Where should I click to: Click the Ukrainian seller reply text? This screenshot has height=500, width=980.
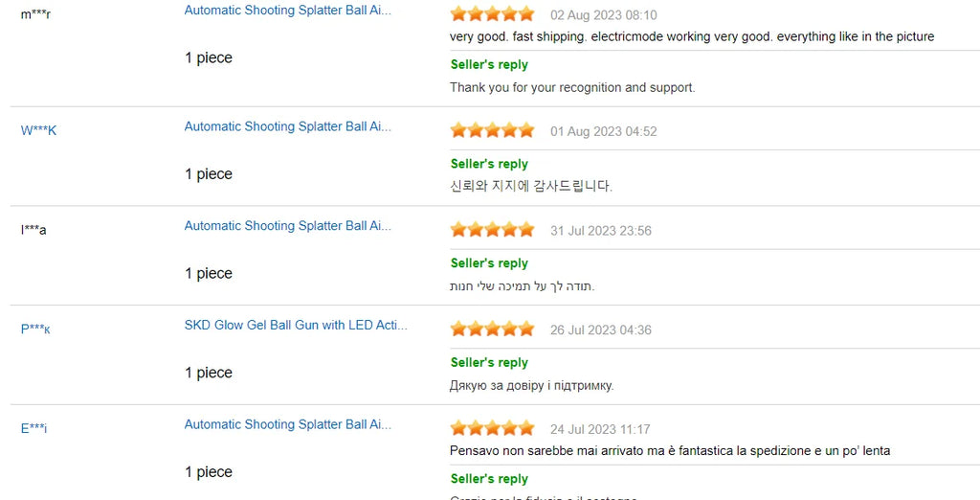(531, 385)
